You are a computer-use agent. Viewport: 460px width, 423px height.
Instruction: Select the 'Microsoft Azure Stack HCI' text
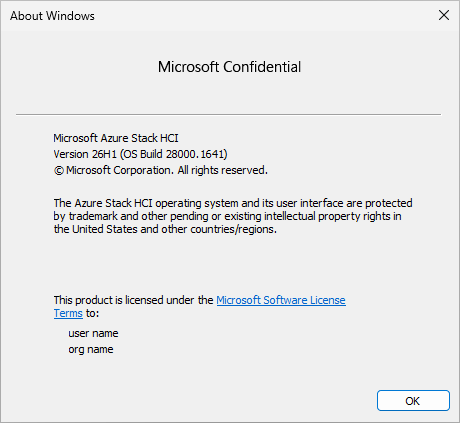click(x=116, y=138)
